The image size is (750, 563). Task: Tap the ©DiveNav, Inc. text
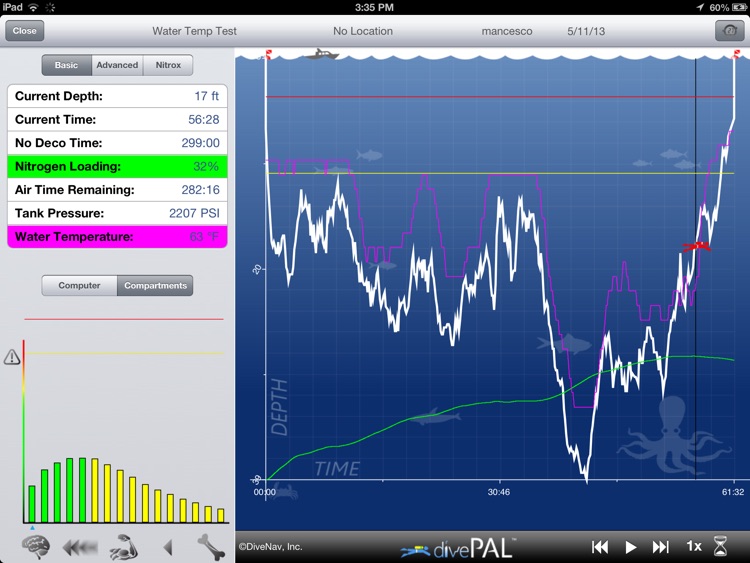pyautogui.click(x=270, y=547)
